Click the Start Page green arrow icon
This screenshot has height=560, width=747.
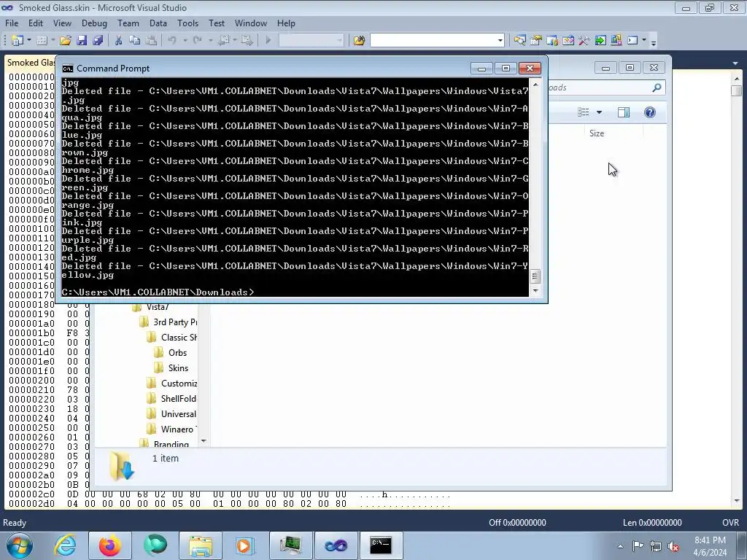click(x=600, y=41)
